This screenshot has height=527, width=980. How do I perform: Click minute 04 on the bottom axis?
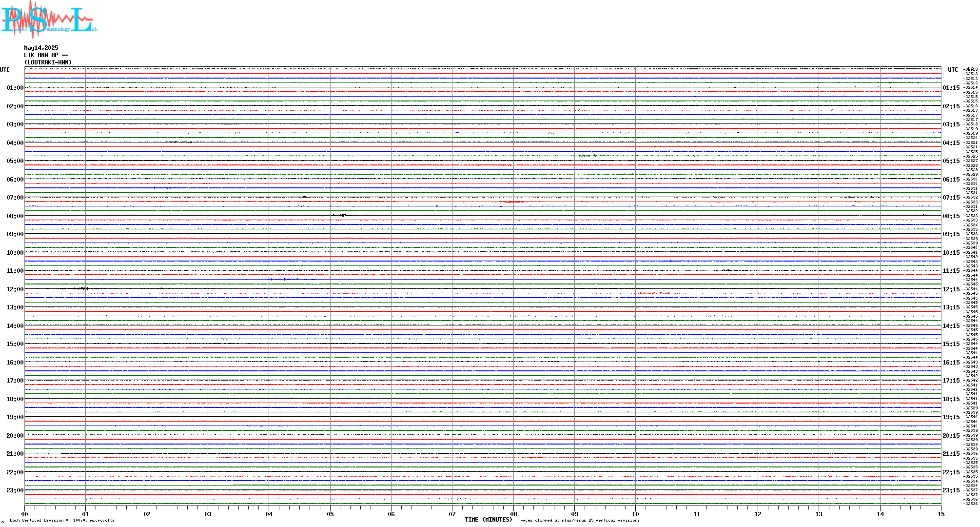(269, 514)
